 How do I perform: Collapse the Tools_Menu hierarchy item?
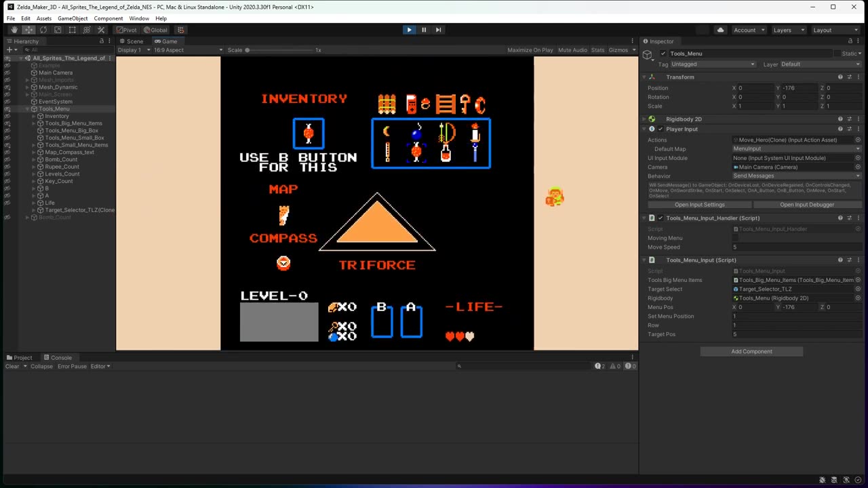(27, 109)
